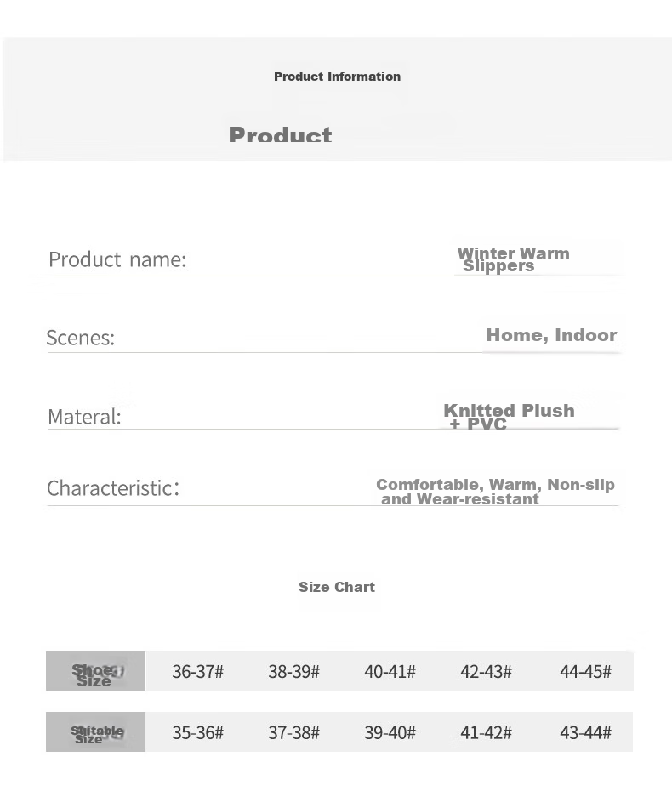
Task: Select the Materal label
Action: pos(85,417)
